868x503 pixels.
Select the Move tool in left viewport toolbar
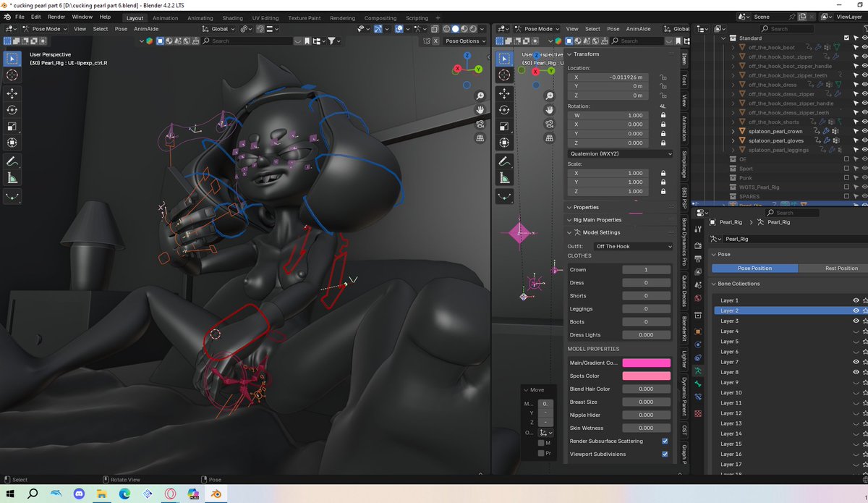12,93
